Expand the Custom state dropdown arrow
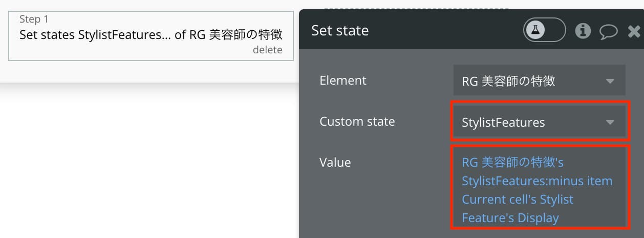This screenshot has height=238, width=644. 610,122
